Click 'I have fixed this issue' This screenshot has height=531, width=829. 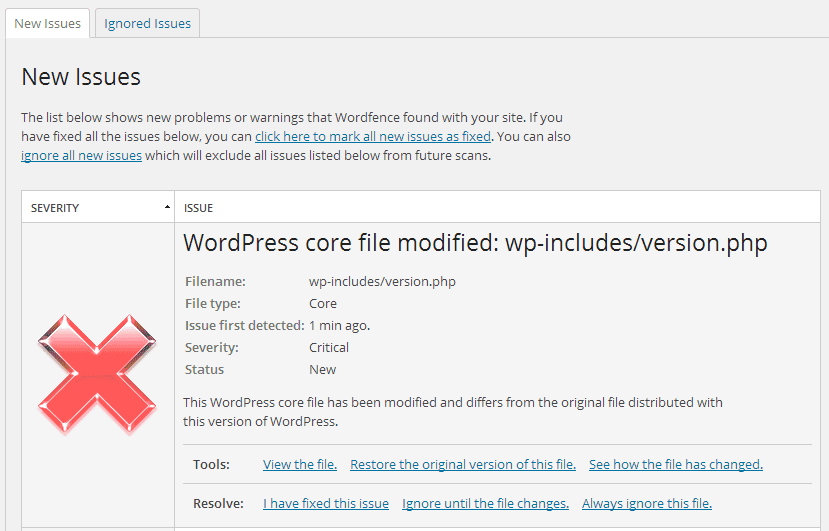(326, 503)
